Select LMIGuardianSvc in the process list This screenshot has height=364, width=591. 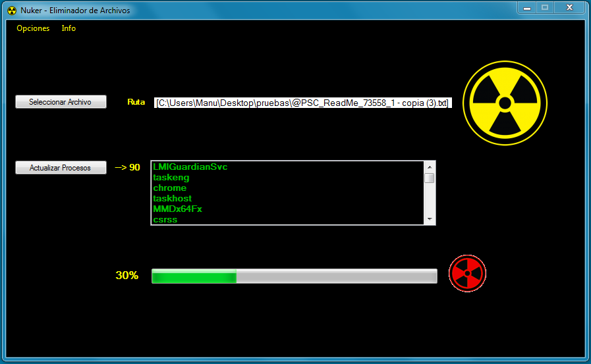coord(287,167)
